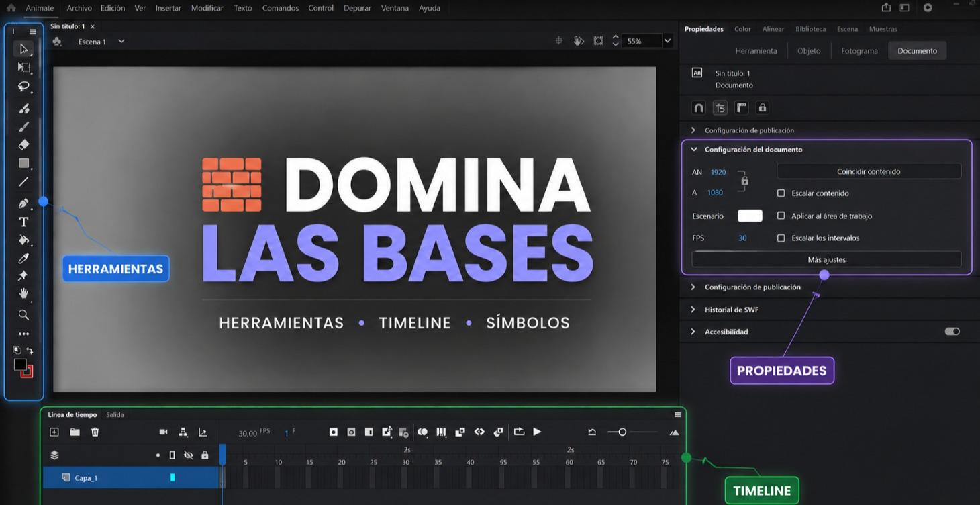The image size is (980, 505).
Task: Select the Selection arrow tool
Action: click(23, 49)
